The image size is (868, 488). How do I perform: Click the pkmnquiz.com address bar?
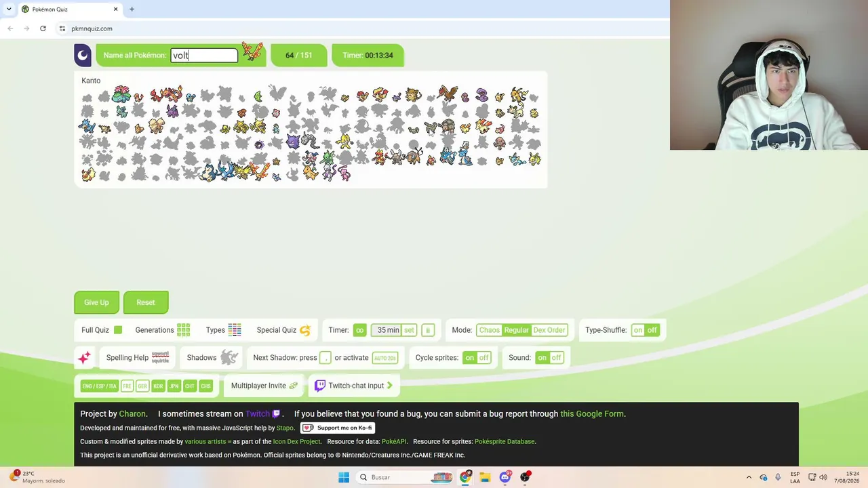92,28
